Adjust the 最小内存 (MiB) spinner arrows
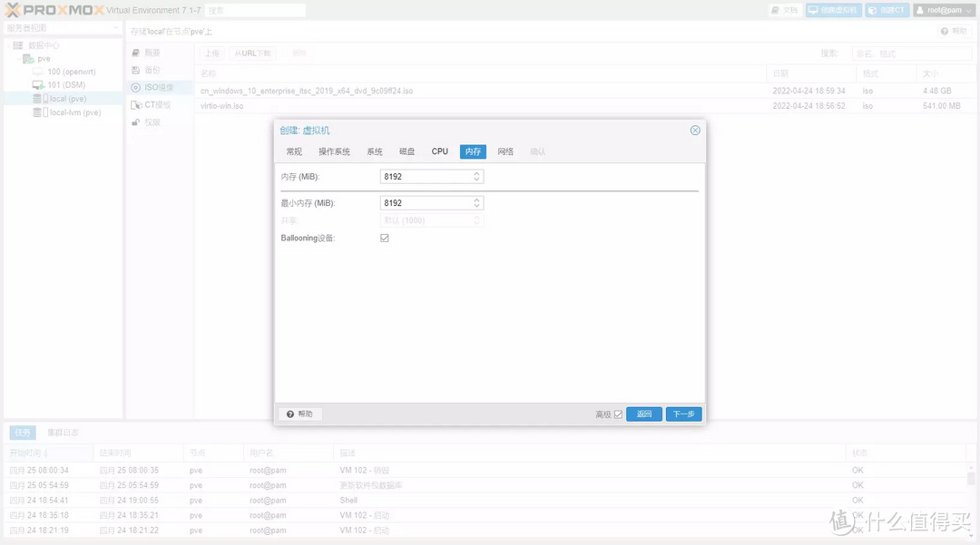The height and width of the screenshot is (545, 980). (477, 203)
